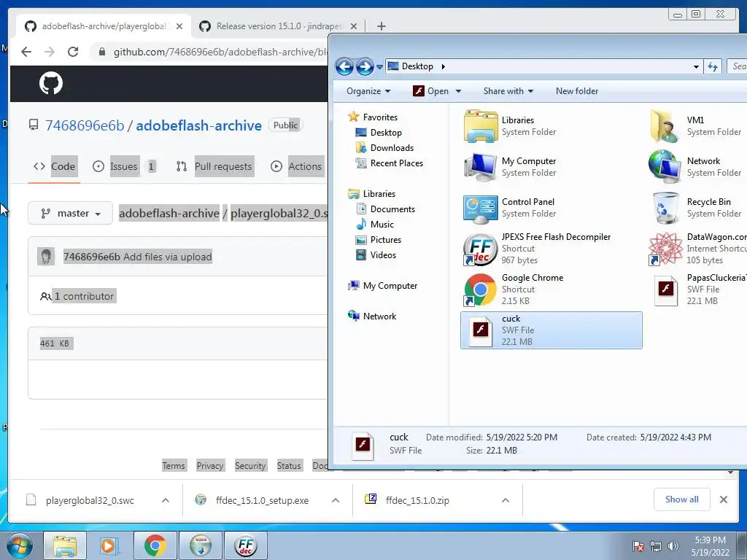This screenshot has width=747, height=560.
Task: Open playerglobal32_0.swc download options arrow
Action: (166, 500)
